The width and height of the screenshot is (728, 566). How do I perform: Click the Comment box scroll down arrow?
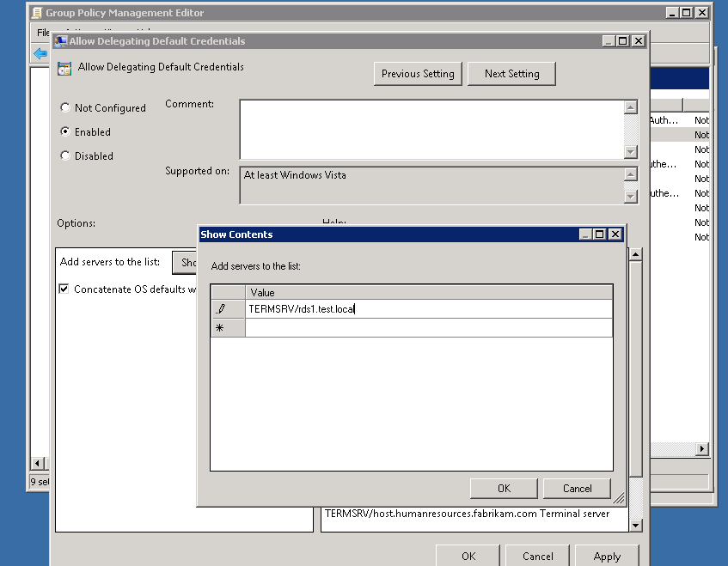tap(631, 152)
